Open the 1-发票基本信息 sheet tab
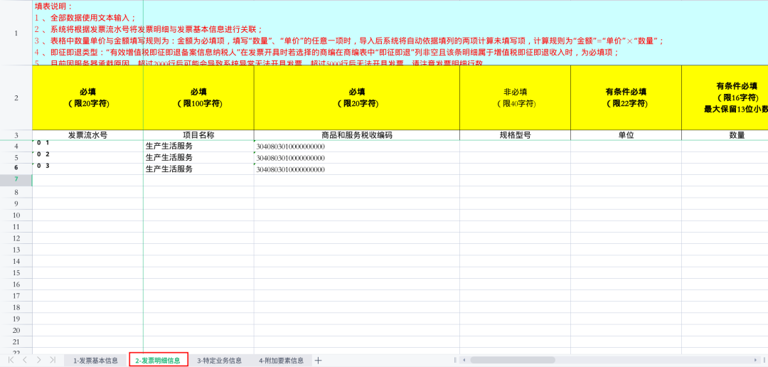The image size is (768, 367). [x=96, y=361]
